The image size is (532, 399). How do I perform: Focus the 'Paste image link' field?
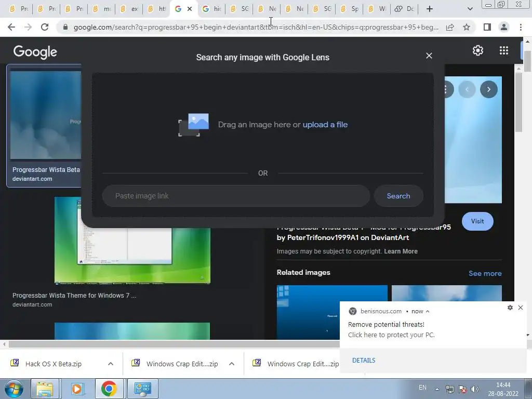coord(236,196)
